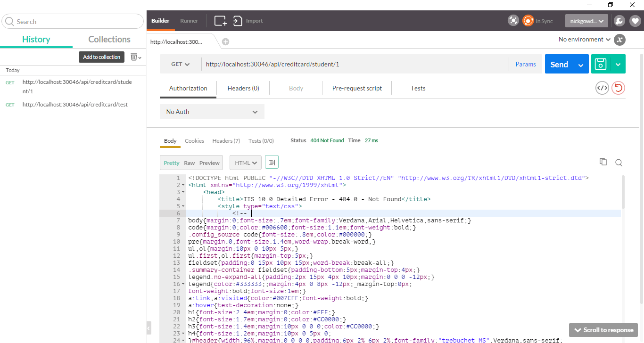
Task: Open the No environment selector
Action: click(584, 40)
